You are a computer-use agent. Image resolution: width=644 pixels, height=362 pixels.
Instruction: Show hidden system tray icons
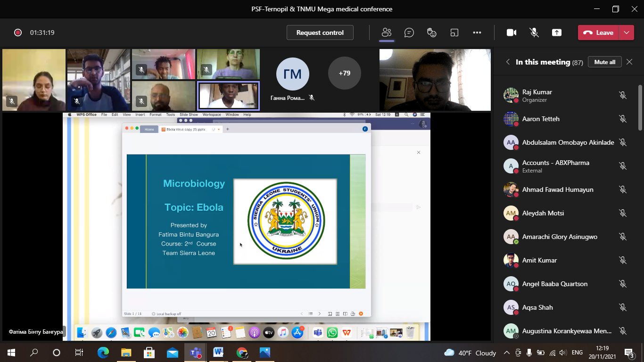tap(507, 353)
